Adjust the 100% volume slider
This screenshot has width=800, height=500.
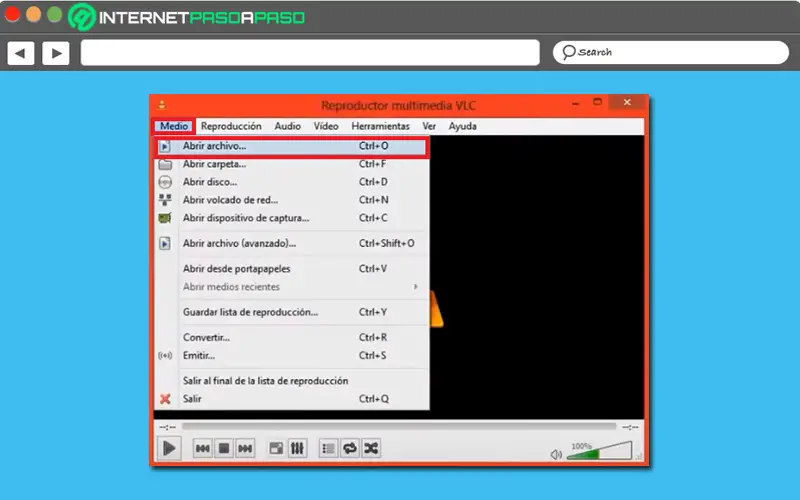click(599, 451)
